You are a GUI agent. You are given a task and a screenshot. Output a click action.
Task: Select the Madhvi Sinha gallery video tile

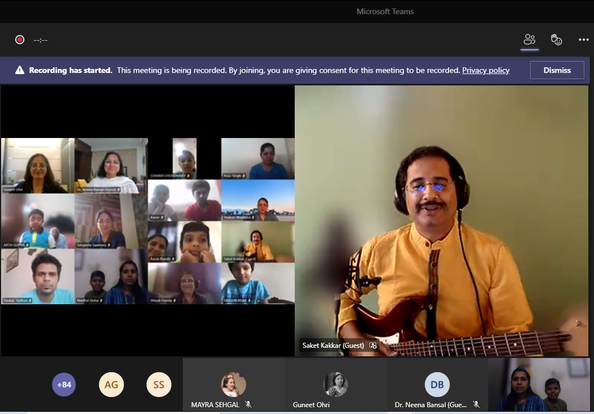(111, 277)
